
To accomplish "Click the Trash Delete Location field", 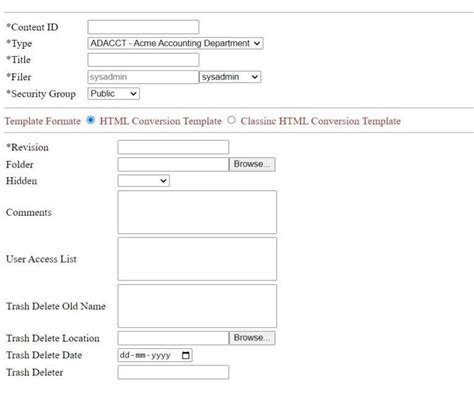I will [x=173, y=338].
